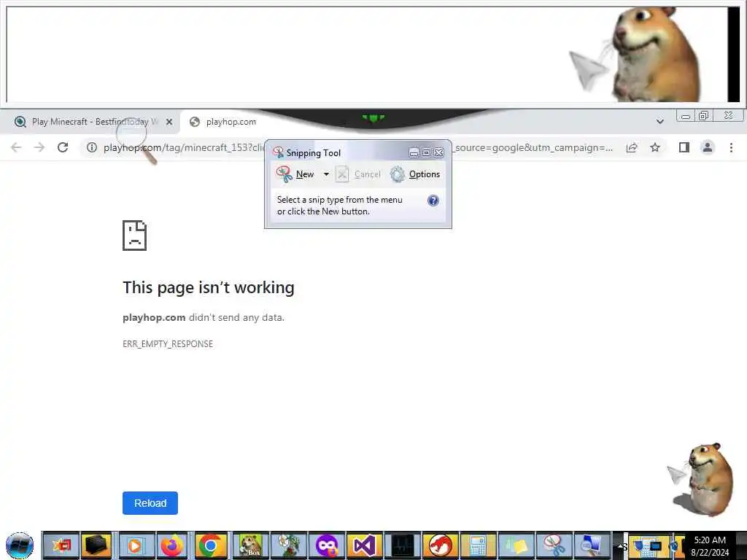Close the Play Minecraft tab
The width and height of the screenshot is (747, 560).
coord(169,122)
